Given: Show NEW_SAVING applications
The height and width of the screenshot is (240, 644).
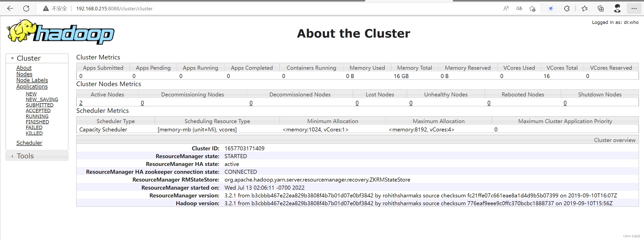Looking at the screenshot, I should click(42, 99).
